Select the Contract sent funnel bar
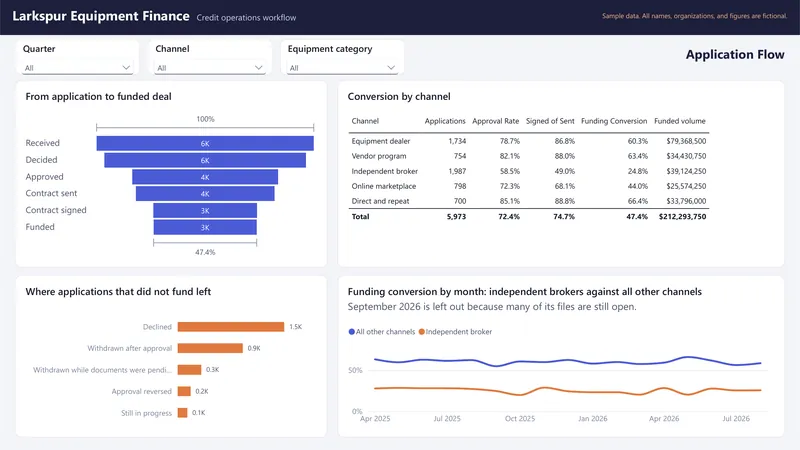This screenshot has height=450, width=800. [205, 194]
